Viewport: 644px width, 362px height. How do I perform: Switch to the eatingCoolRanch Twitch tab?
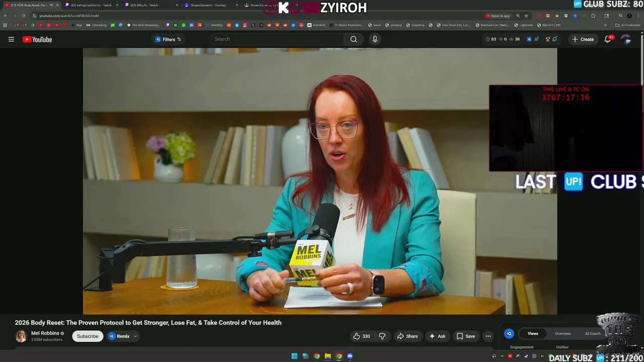click(x=91, y=5)
